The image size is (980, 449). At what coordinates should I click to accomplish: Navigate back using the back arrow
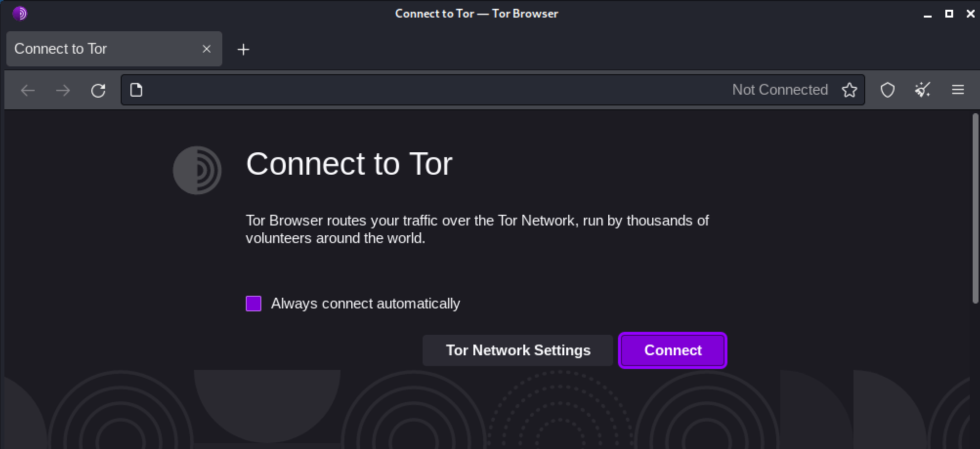(27, 90)
